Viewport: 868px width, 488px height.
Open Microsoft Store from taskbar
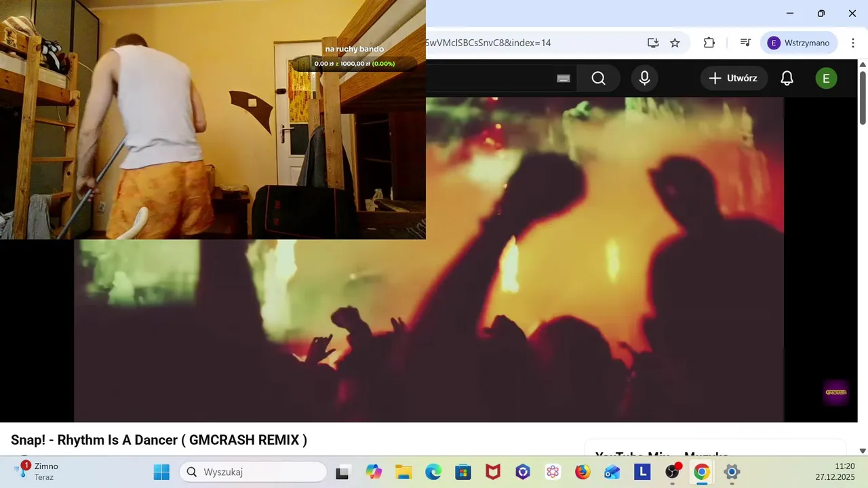(x=463, y=472)
